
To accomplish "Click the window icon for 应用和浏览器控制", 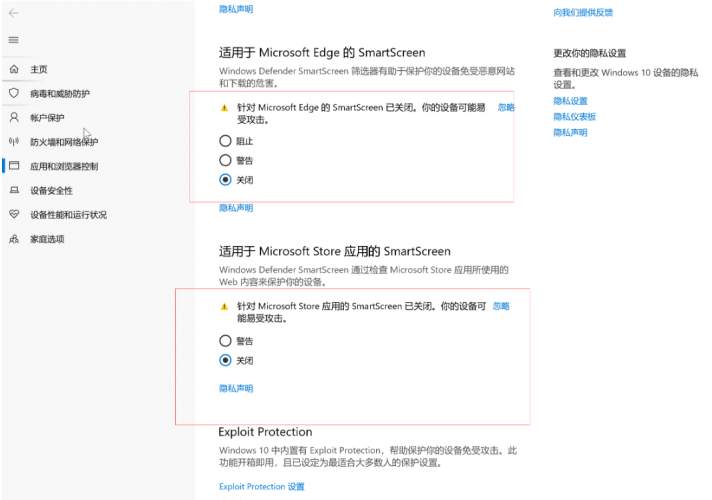I will pos(14,166).
